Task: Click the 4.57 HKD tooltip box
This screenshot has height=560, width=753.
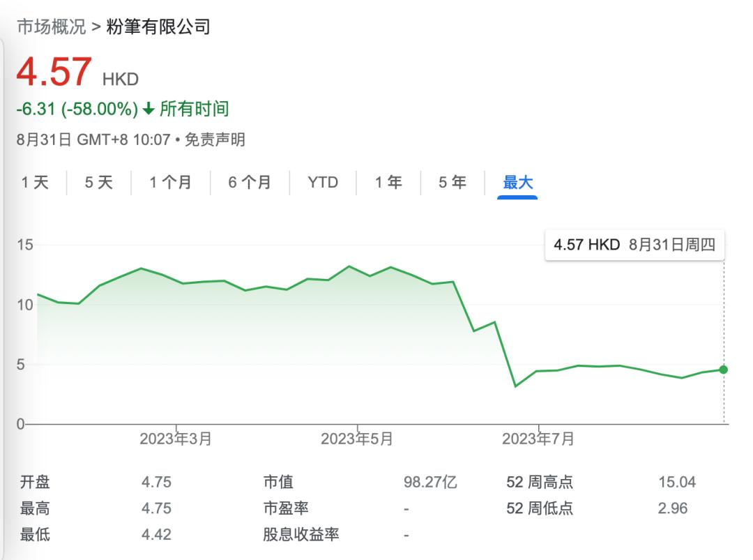Action: pos(634,245)
